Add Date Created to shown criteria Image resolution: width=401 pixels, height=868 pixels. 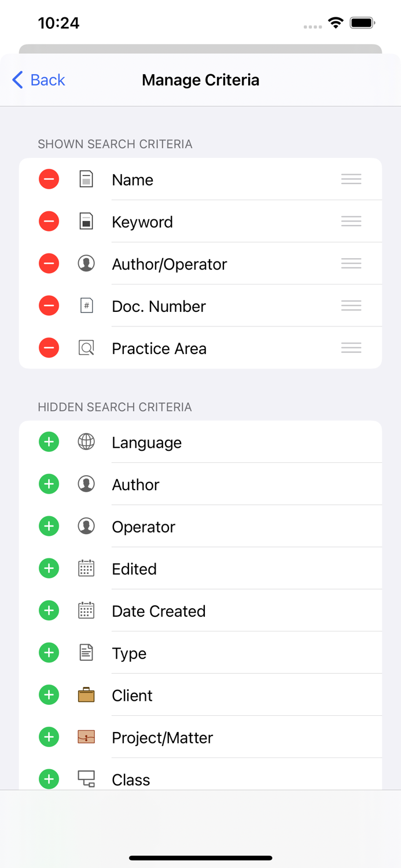click(x=49, y=610)
